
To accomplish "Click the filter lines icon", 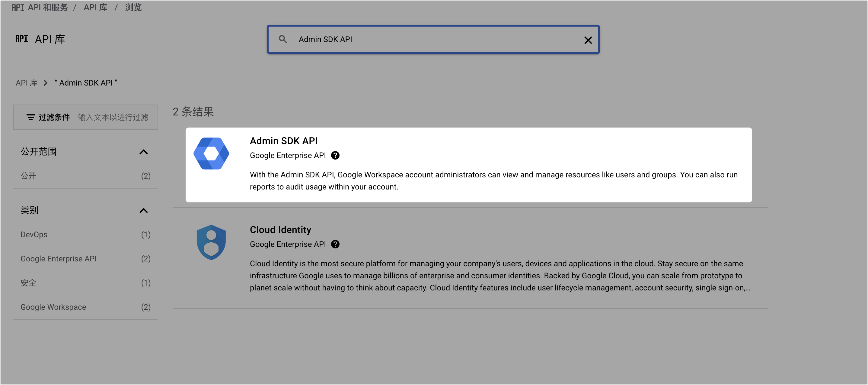I will pos(31,117).
